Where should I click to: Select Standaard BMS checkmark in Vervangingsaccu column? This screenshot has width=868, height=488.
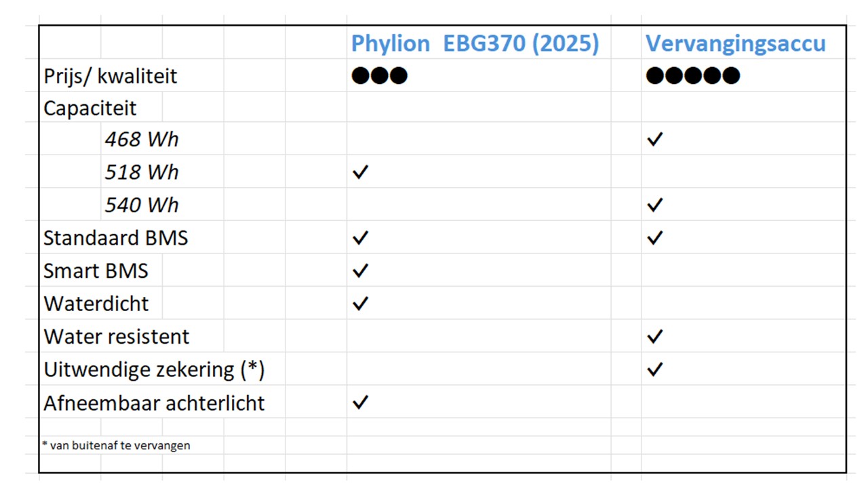click(x=654, y=238)
